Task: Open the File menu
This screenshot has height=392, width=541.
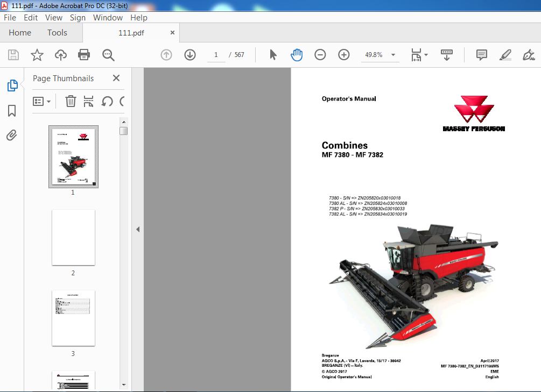Action: 10,18
